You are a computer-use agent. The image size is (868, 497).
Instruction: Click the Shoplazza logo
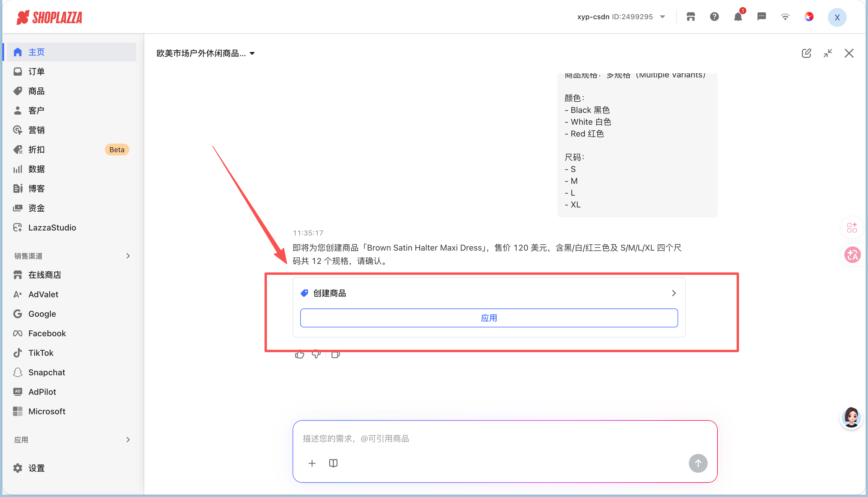[x=50, y=17]
